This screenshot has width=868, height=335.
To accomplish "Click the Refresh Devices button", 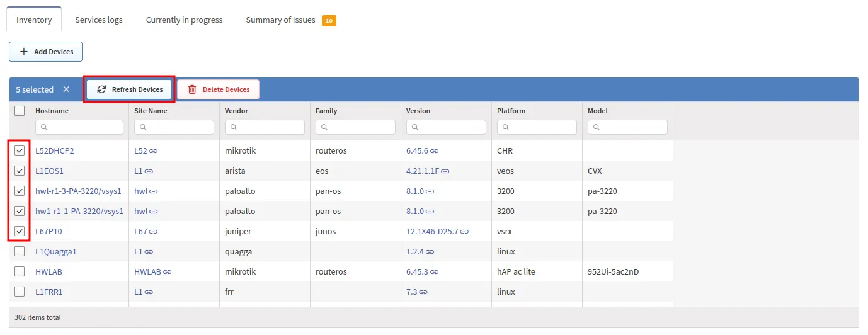I will tap(129, 89).
